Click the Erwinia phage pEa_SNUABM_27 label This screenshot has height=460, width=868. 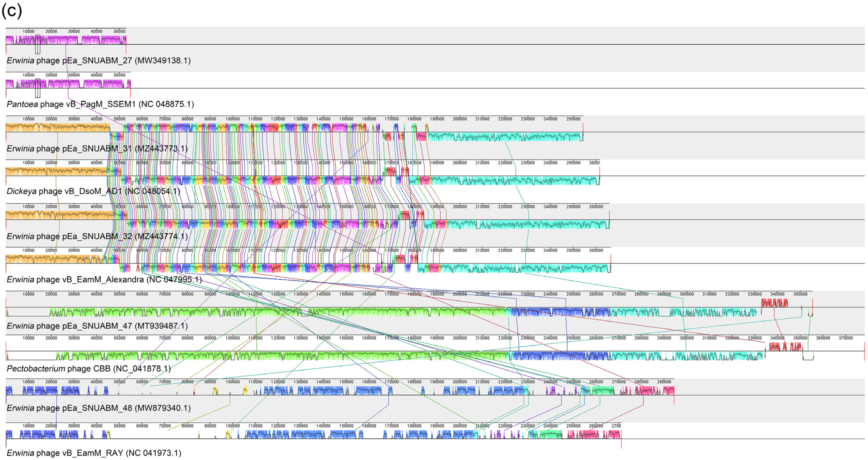pyautogui.click(x=98, y=61)
